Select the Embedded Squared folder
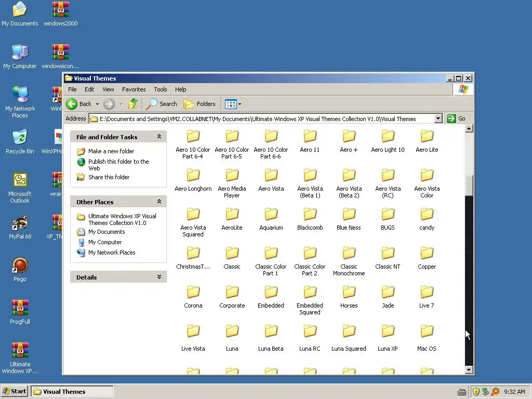 coord(310,301)
